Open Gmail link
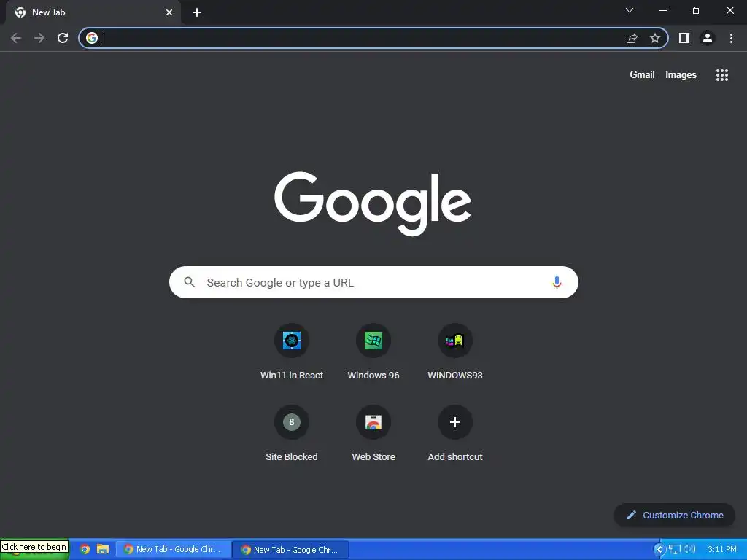747x560 pixels. [642, 75]
